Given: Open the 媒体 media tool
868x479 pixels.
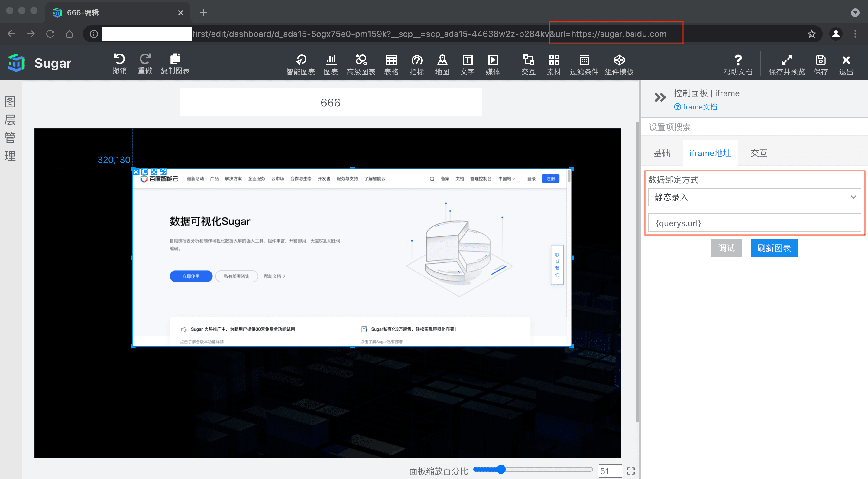Looking at the screenshot, I should pos(493,65).
